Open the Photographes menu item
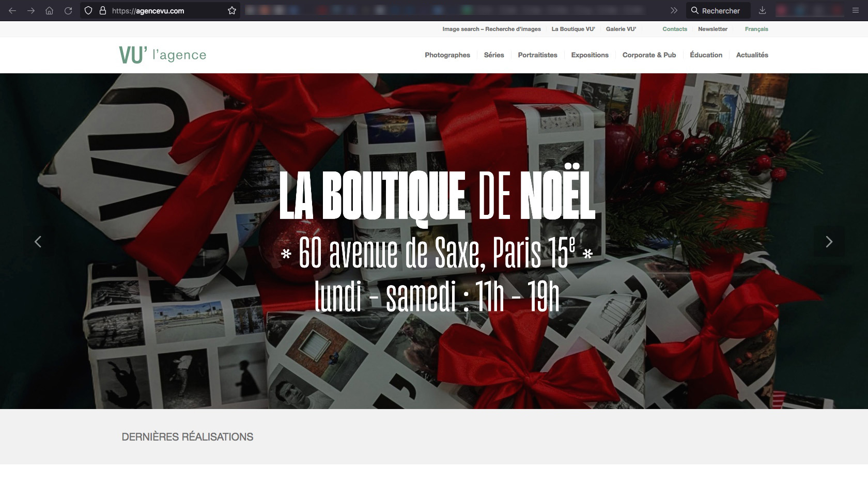This screenshot has width=868, height=486. 447,55
